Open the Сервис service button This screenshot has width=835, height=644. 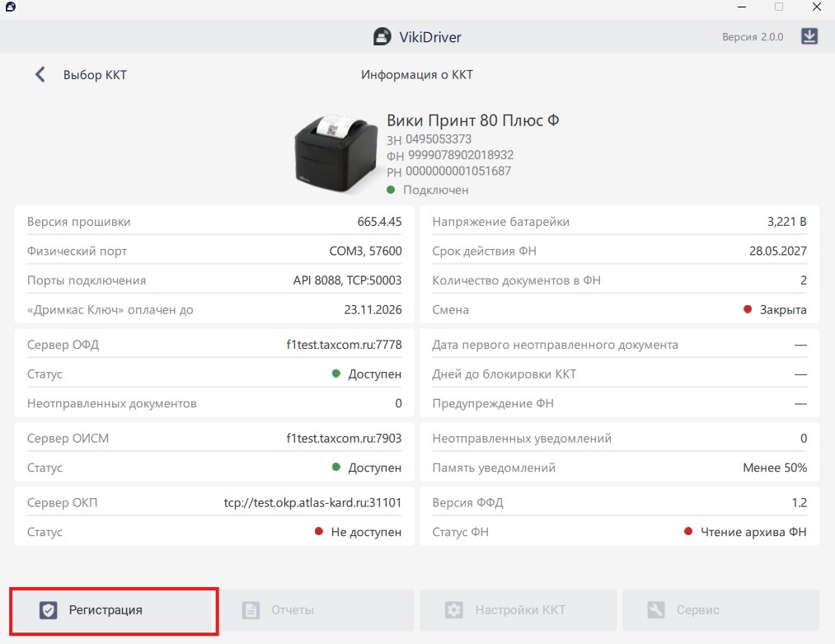(720, 610)
